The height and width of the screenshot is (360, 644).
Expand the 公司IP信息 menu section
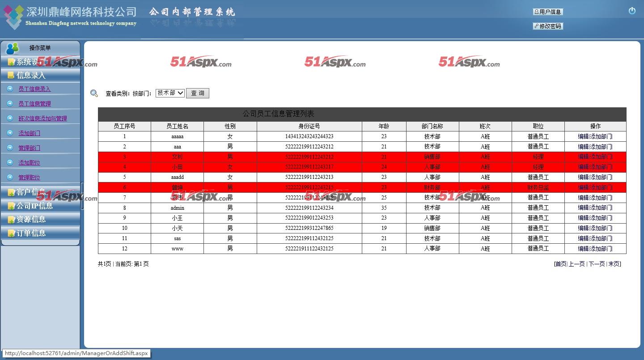[x=40, y=206]
